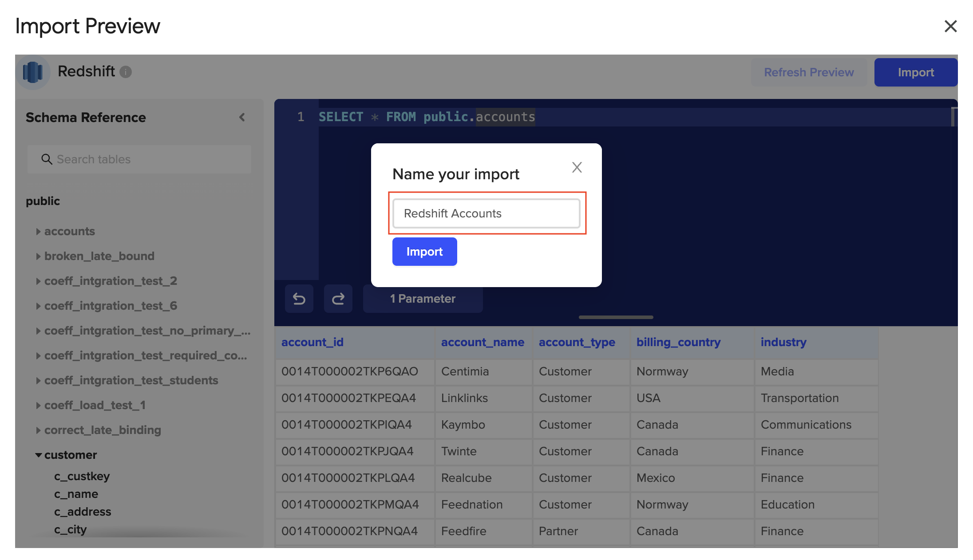Click the info icon next to Redshift
Screen dimensions: 973x560
click(126, 72)
